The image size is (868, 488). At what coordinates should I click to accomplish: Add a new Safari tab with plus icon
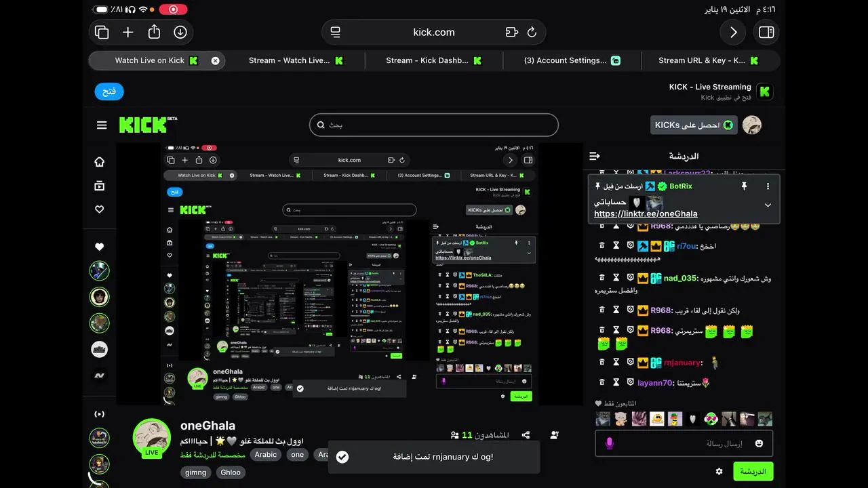click(x=128, y=32)
